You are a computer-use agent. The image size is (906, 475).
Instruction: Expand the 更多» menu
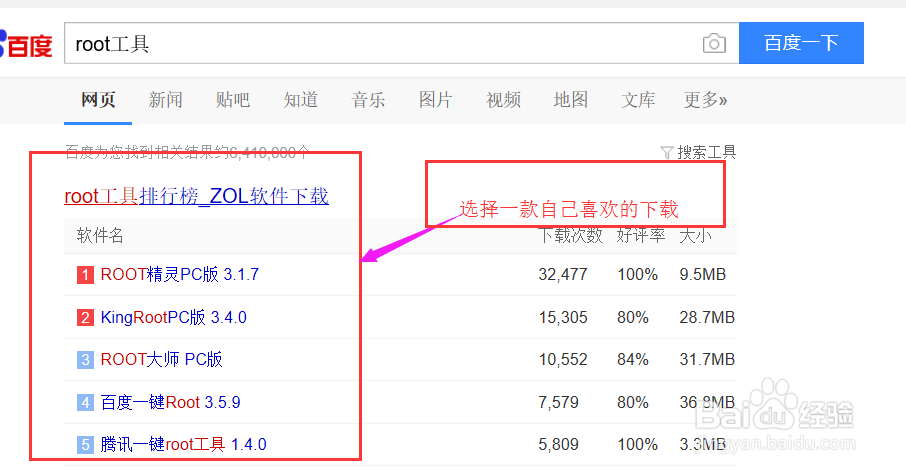(706, 100)
